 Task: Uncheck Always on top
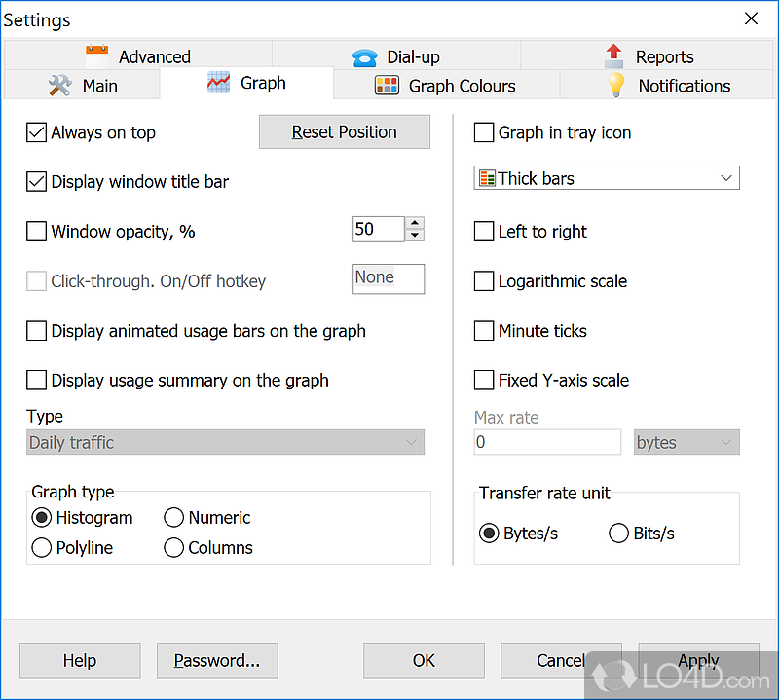point(36,132)
